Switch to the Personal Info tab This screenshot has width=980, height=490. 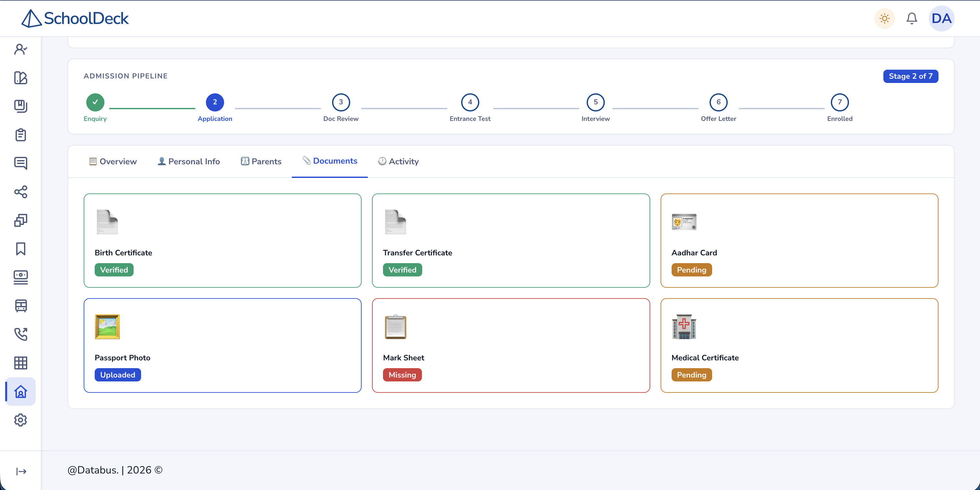pos(188,161)
